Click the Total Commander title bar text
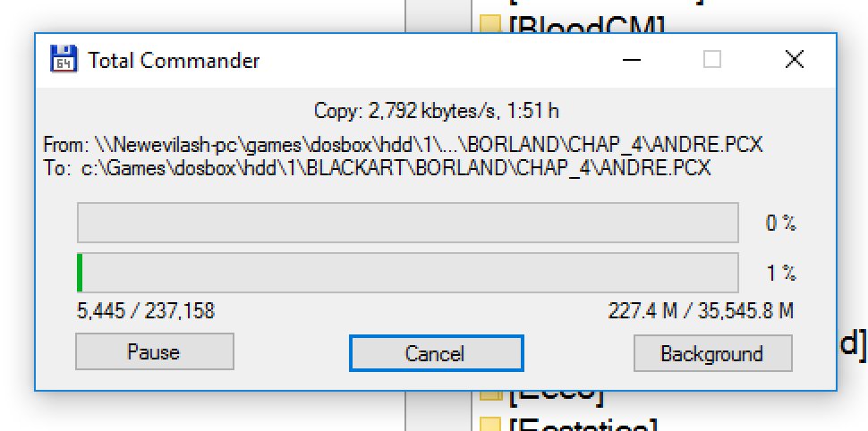The height and width of the screenshot is (431, 868). click(x=174, y=60)
